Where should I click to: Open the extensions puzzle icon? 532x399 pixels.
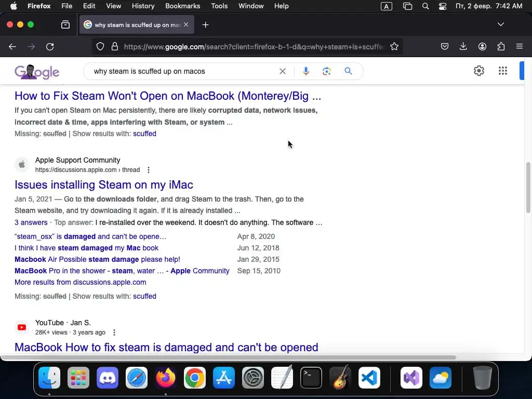tap(501, 46)
